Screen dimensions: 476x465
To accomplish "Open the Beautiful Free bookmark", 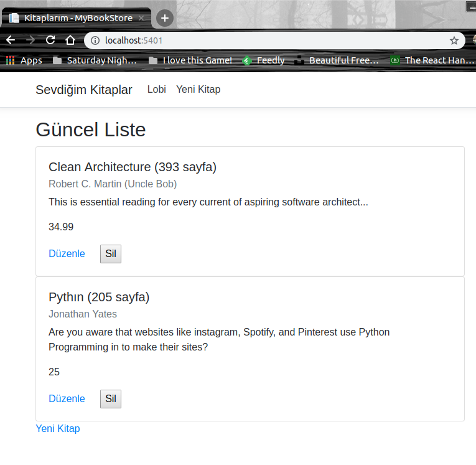I will pos(337,60).
